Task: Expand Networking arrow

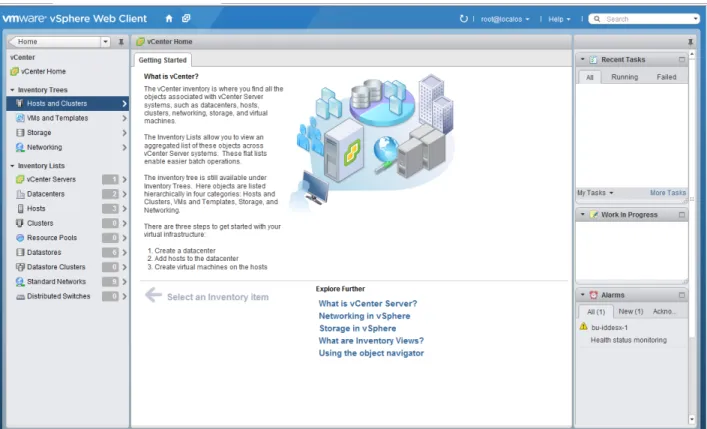Action: [x=124, y=148]
